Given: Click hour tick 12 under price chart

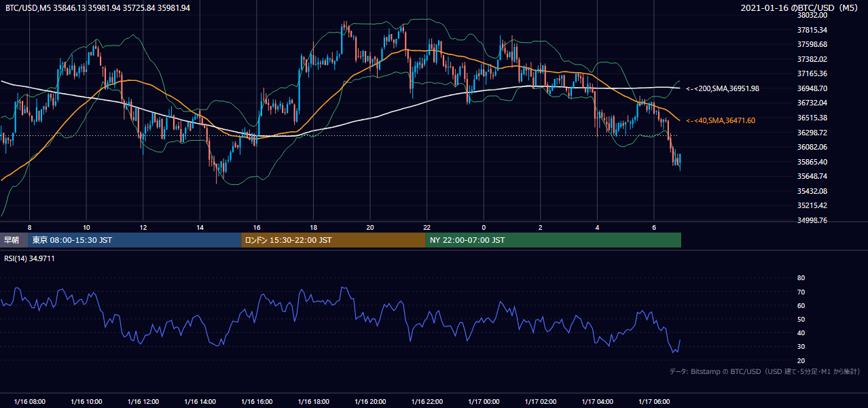Looking at the screenshot, I should click(x=143, y=227).
